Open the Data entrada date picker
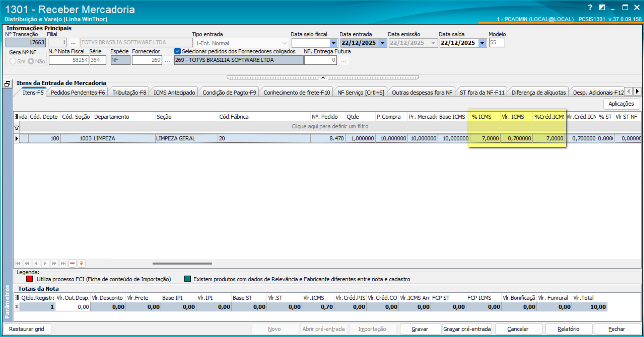The width and height of the screenshot is (644, 337). [x=383, y=43]
